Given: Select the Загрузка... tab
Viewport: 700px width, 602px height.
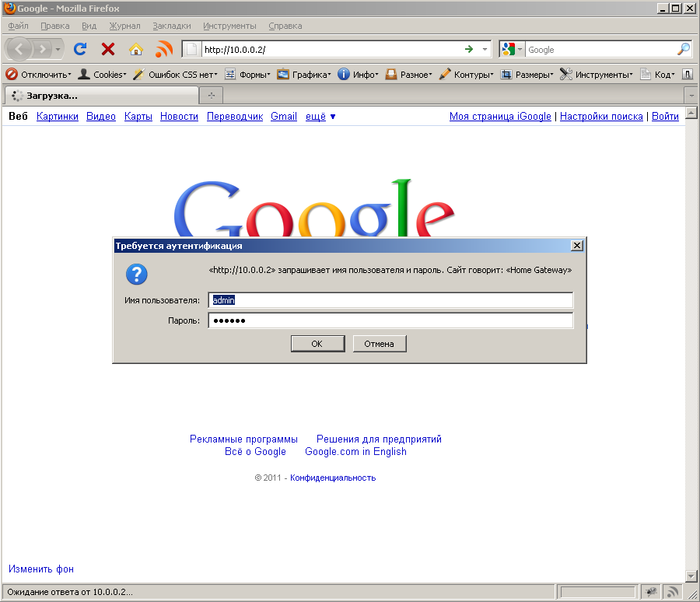Looking at the screenshot, I should click(x=102, y=96).
